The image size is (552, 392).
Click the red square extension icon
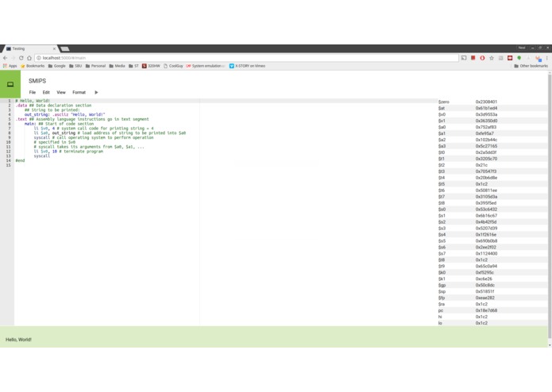tap(473, 58)
